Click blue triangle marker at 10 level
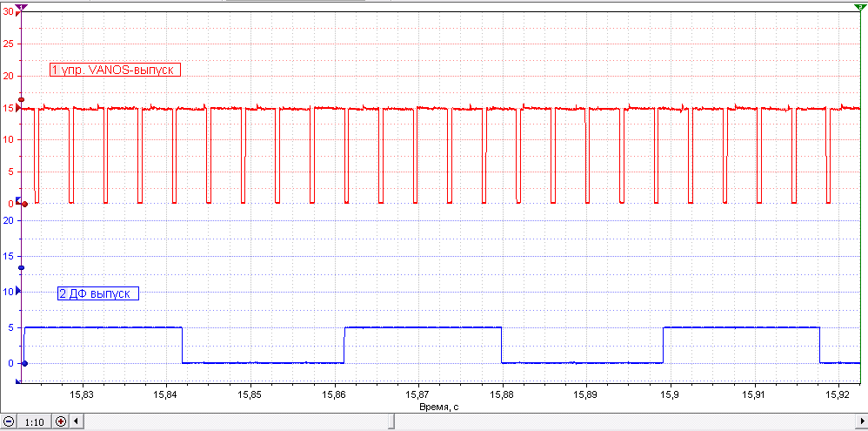The width and height of the screenshot is (868, 431). 18,290
